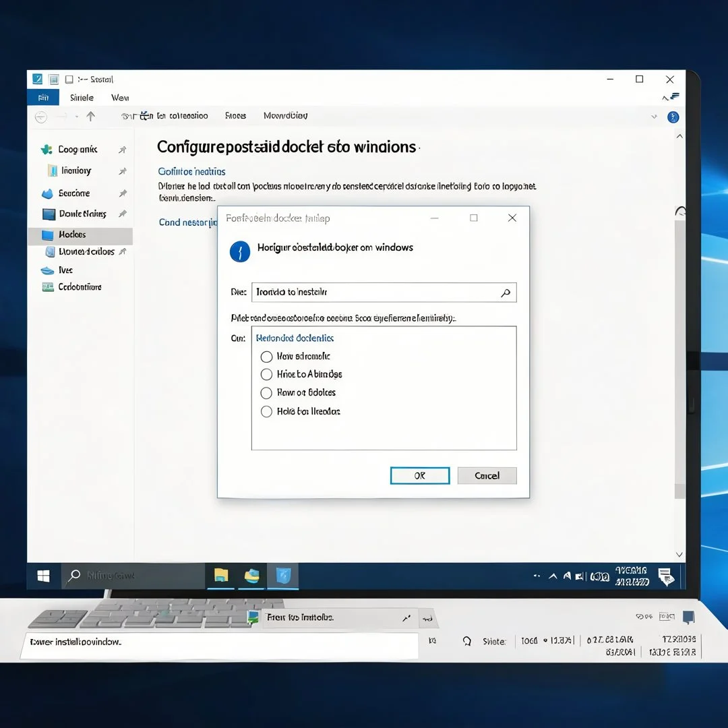Image resolution: width=728 pixels, height=728 pixels.
Task: Click the pin icon beside Iioniory
Action: 122,171
